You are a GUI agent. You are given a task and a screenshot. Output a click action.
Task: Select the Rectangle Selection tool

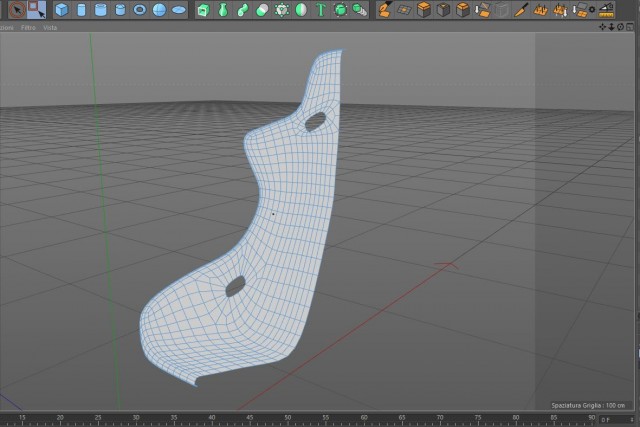(37, 10)
